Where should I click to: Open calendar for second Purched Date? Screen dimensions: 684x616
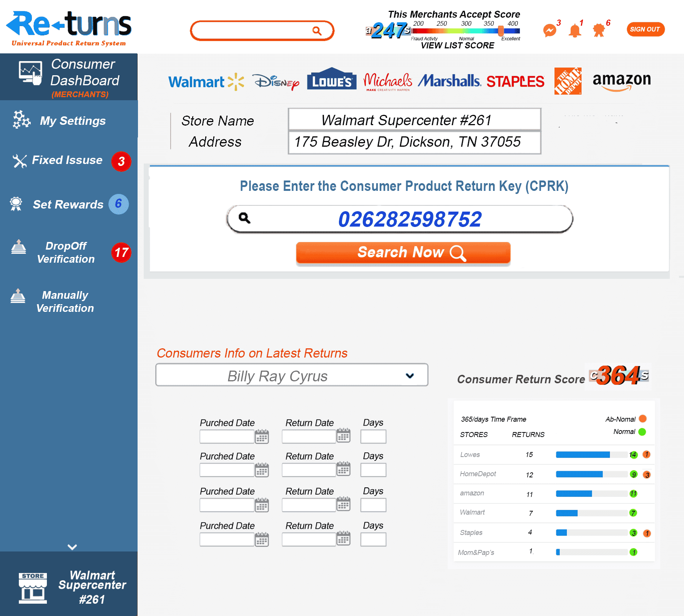click(x=262, y=470)
